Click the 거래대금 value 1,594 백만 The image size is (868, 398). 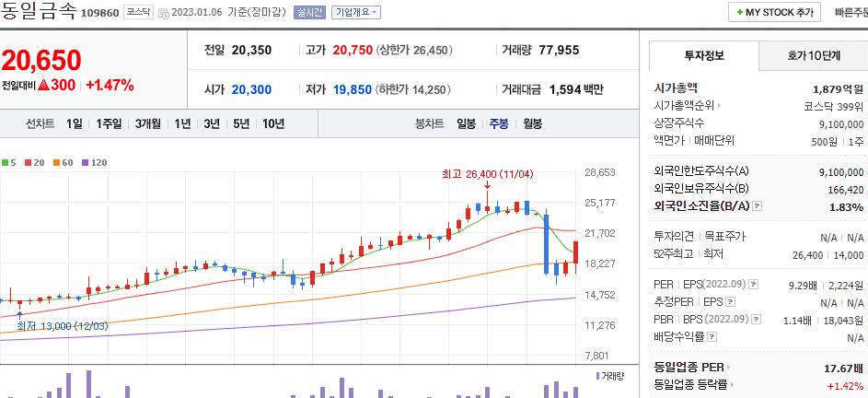click(x=576, y=89)
